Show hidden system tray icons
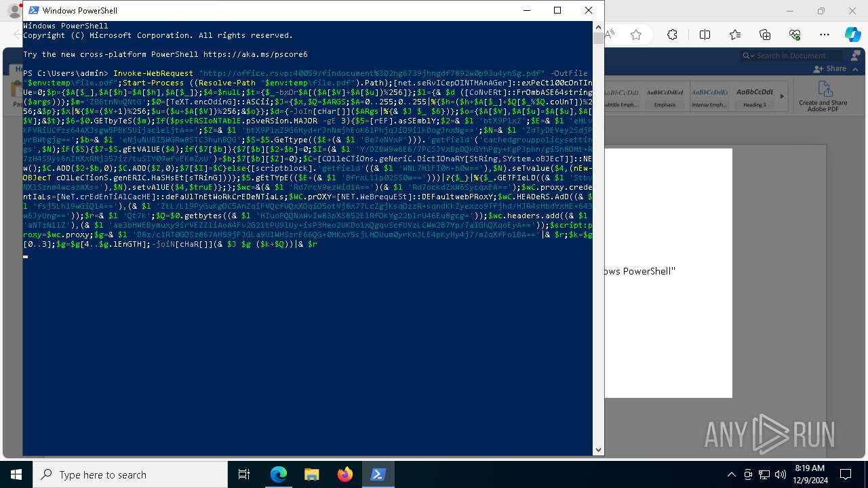Viewport: 868px width, 488px height. [731, 474]
